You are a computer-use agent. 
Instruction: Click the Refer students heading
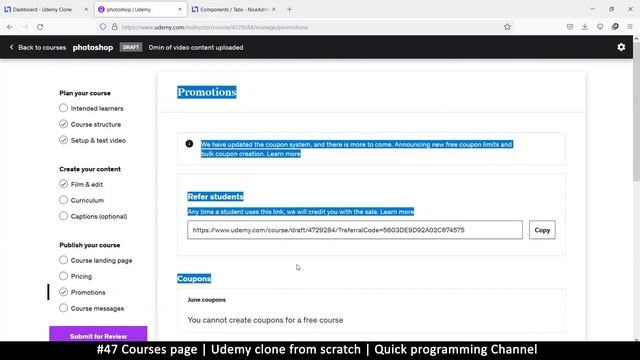point(216,197)
